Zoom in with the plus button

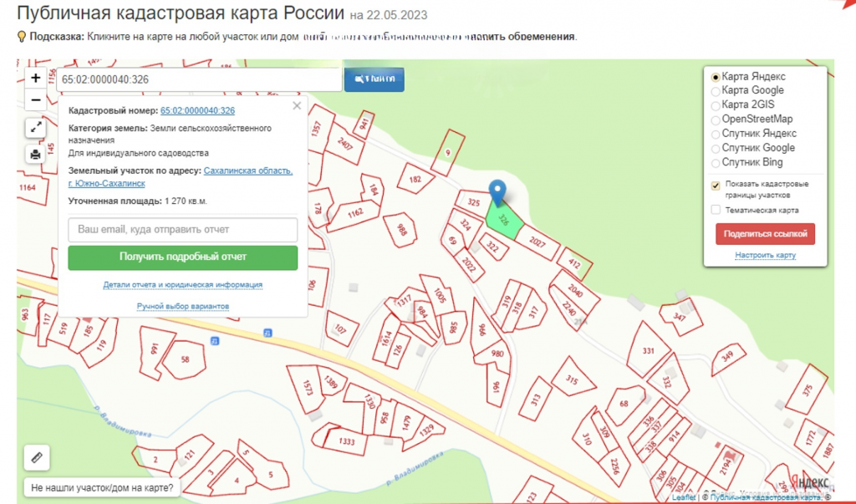pos(35,78)
